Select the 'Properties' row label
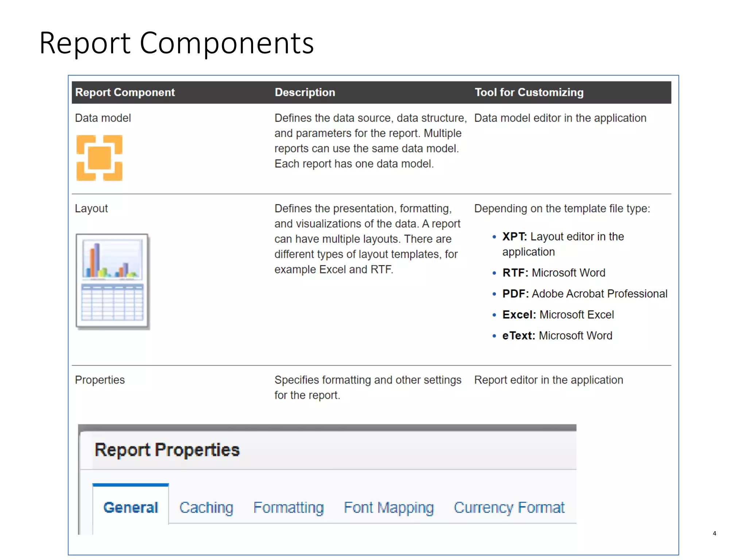This screenshot has height=560, width=747. (x=100, y=380)
